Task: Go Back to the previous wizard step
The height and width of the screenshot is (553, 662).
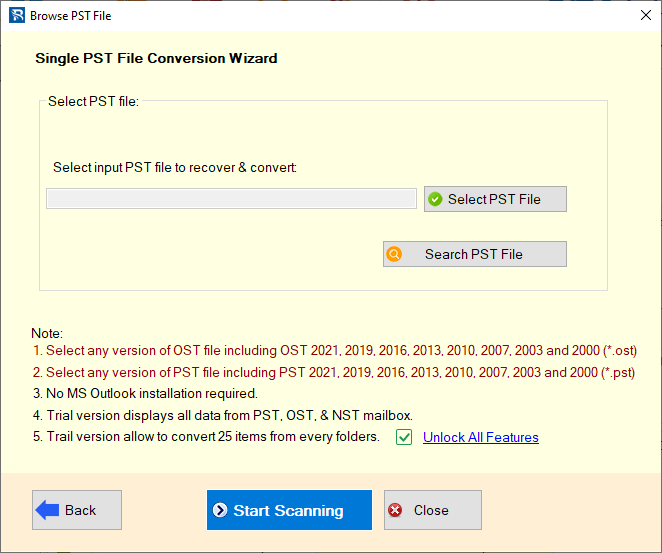Action: pos(77,510)
